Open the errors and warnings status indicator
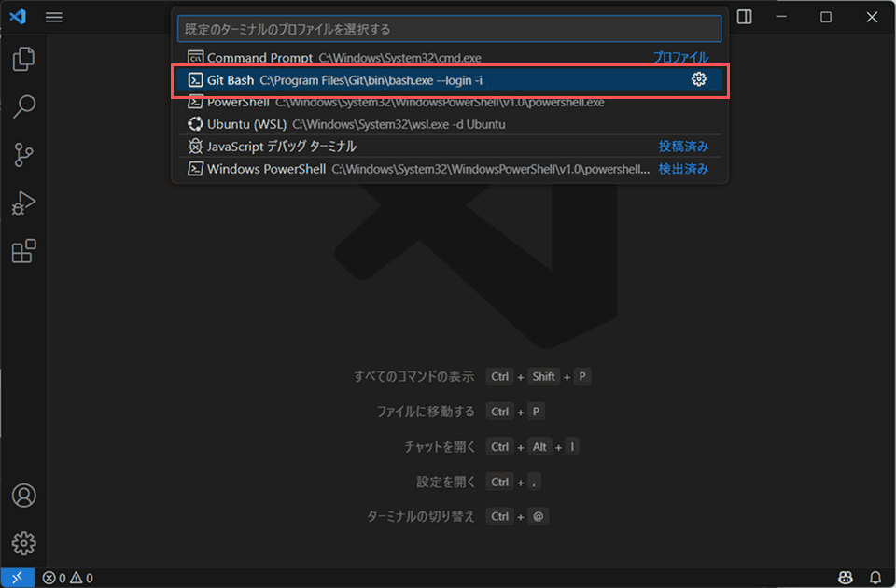Viewport: 896px width, 588px height. [67, 578]
